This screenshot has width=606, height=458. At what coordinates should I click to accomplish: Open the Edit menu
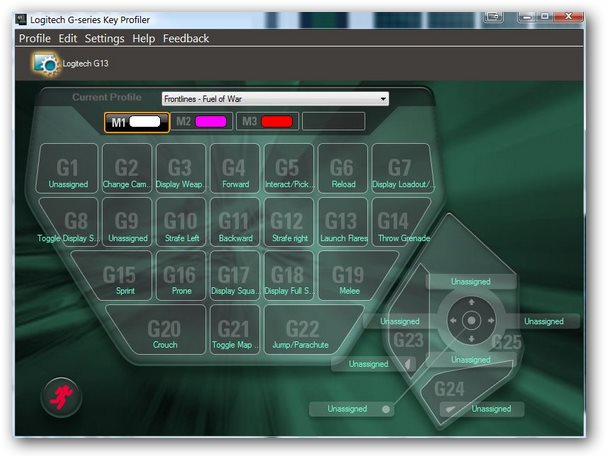click(x=68, y=39)
